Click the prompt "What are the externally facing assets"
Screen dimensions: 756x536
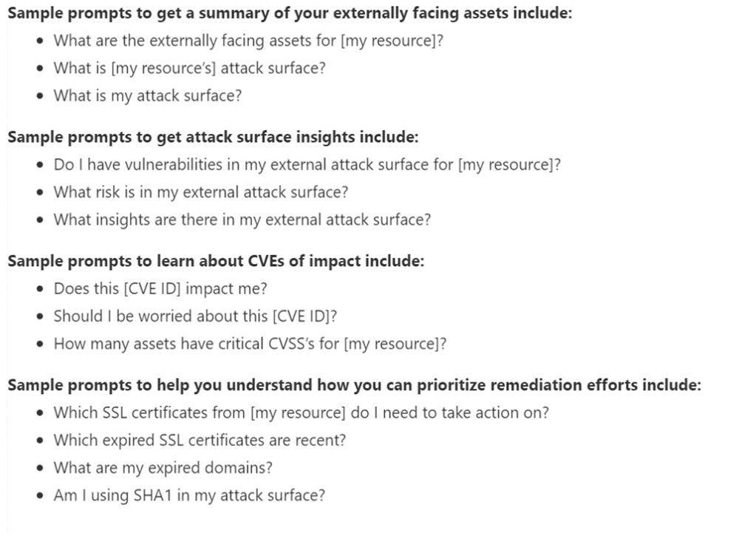point(248,41)
